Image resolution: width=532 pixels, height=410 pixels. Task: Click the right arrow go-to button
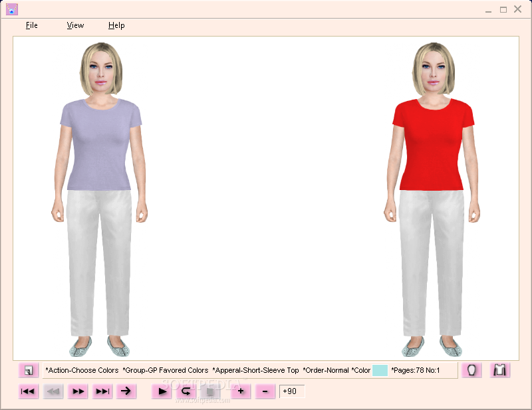coord(126,391)
